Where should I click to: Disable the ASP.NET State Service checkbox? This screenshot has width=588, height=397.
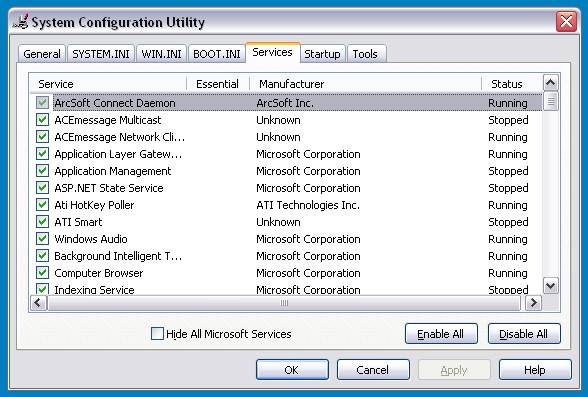point(42,188)
